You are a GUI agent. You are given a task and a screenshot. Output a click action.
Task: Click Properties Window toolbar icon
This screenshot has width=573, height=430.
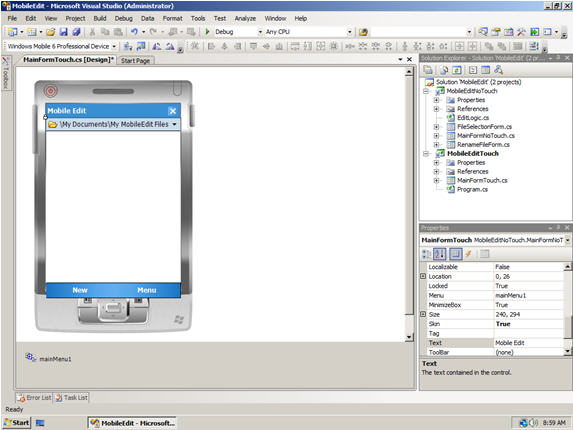point(496,32)
